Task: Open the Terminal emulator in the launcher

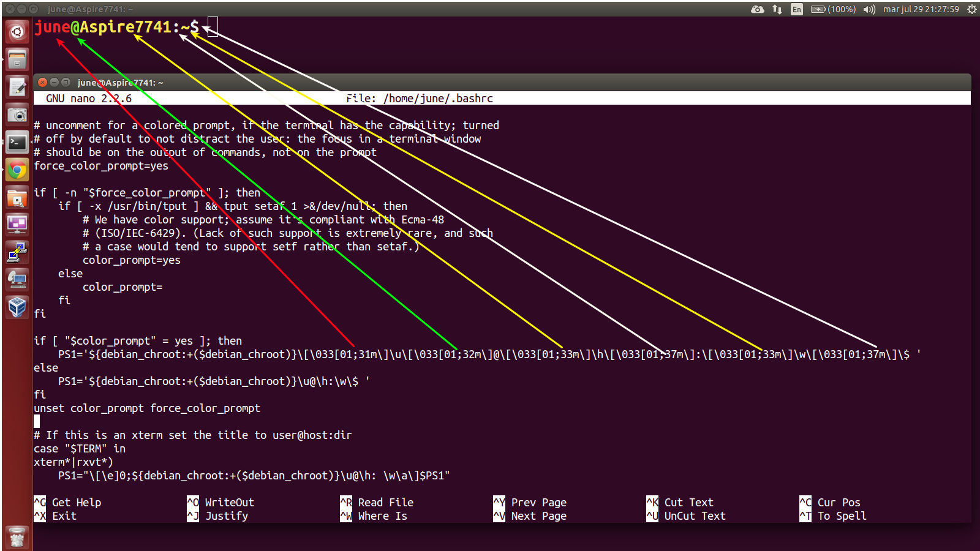Action: click(x=17, y=142)
